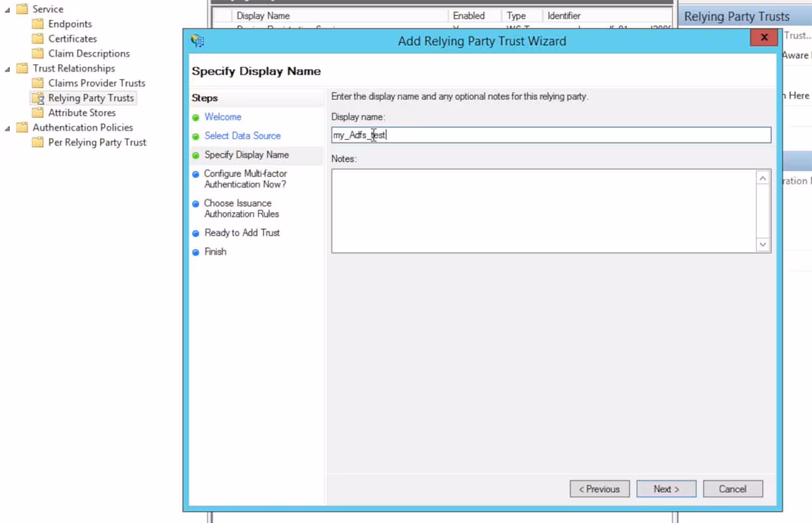This screenshot has height=523, width=812.
Task: Click the Claims Provider Trusts folder icon
Action: click(38, 83)
